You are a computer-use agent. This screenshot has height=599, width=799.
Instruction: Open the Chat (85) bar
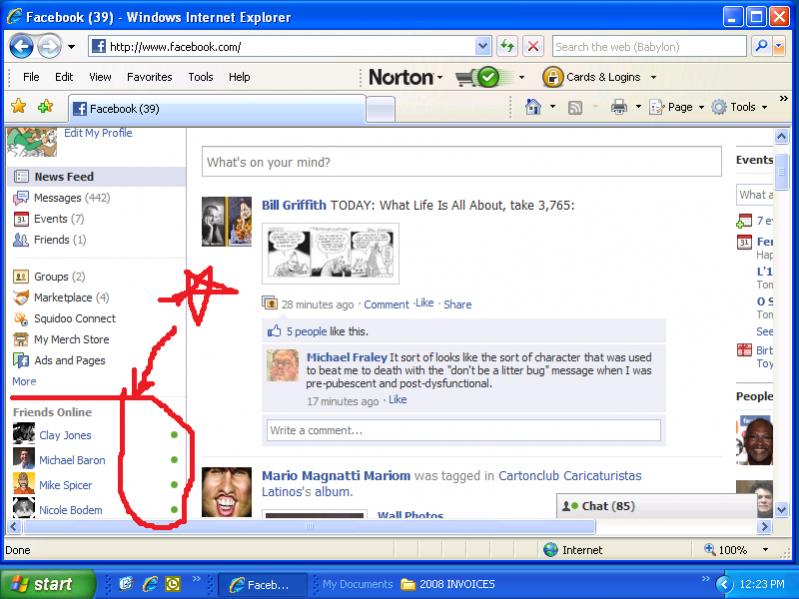(x=657, y=506)
